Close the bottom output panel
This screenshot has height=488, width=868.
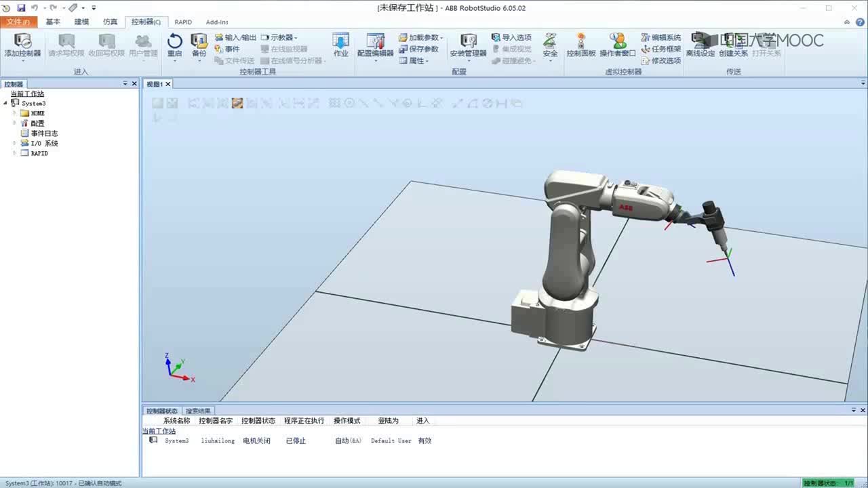863,410
